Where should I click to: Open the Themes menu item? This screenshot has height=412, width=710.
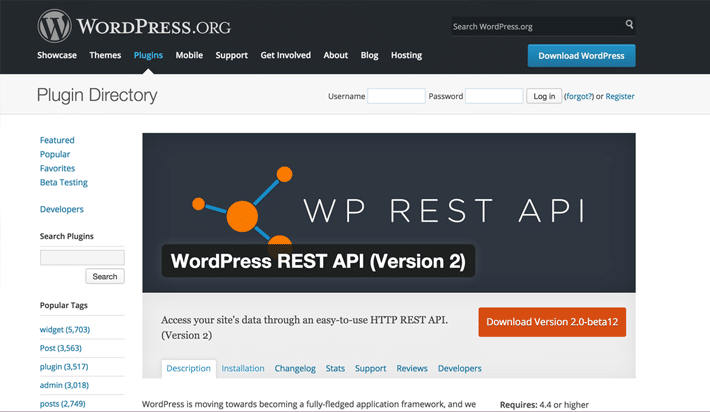click(x=105, y=55)
